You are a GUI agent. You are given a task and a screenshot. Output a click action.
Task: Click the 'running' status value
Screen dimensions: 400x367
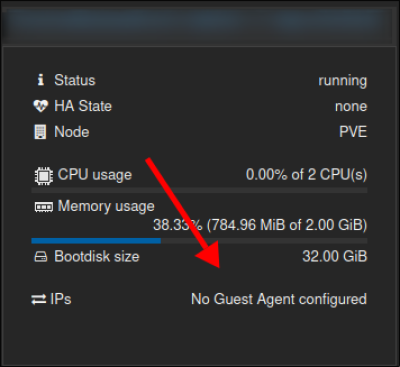pos(343,81)
